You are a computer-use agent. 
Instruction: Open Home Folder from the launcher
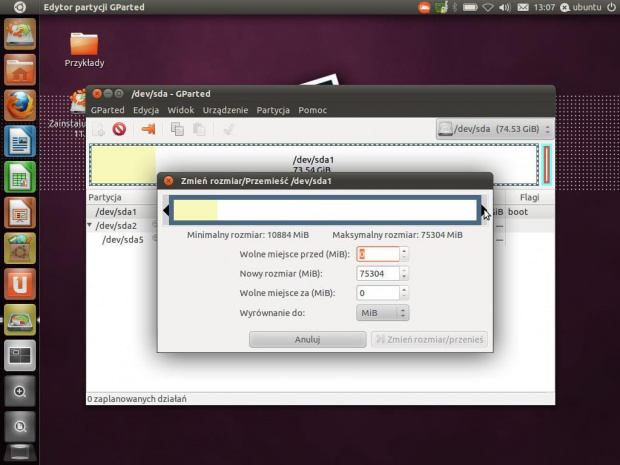[x=20, y=70]
